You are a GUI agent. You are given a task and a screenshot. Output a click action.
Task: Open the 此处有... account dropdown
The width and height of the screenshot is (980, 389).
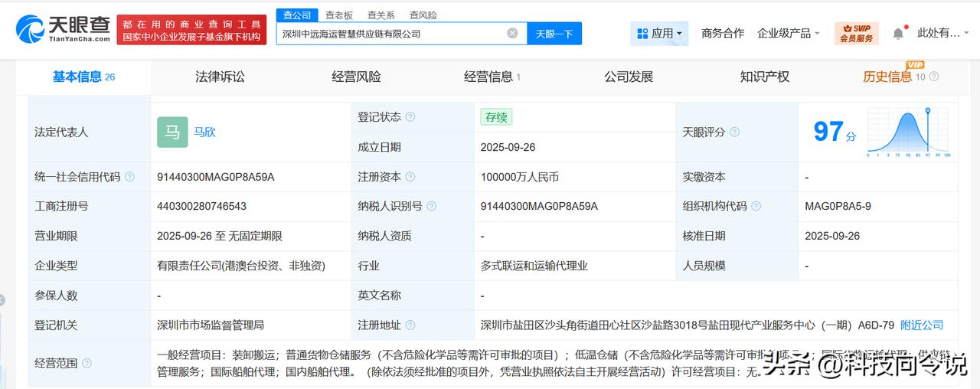943,33
